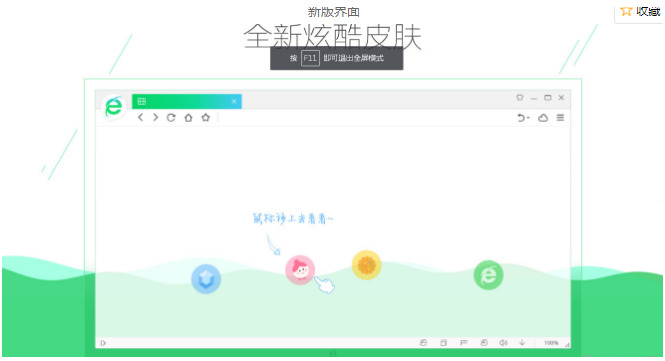Reload the page with refresh icon
The width and height of the screenshot is (665, 361).
point(171,118)
